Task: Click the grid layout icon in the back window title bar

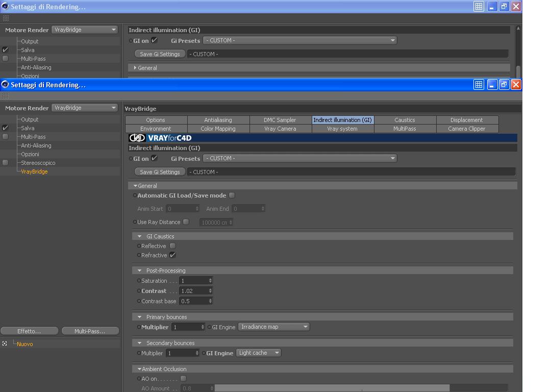Action: pyautogui.click(x=479, y=6)
